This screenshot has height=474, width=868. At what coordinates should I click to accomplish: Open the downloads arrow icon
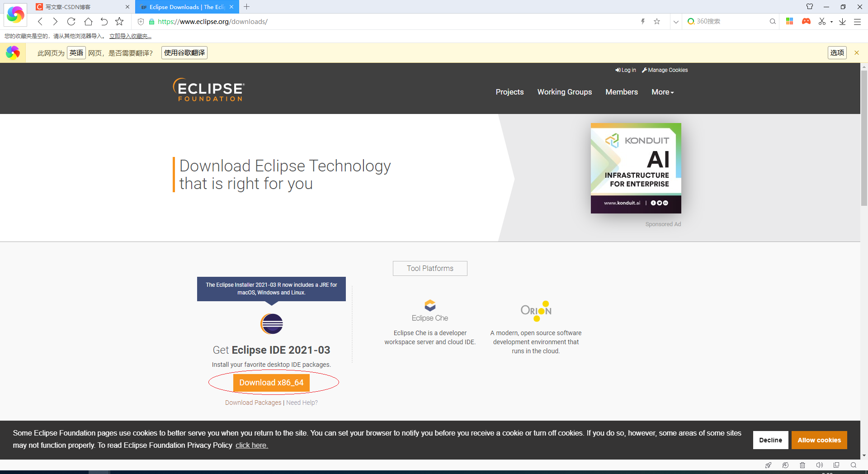coord(843,21)
